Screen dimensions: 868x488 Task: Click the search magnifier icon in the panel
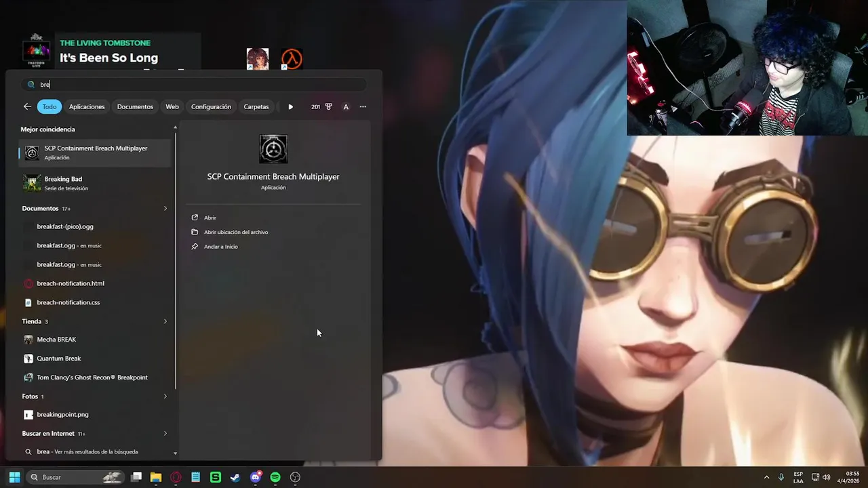pyautogui.click(x=31, y=85)
